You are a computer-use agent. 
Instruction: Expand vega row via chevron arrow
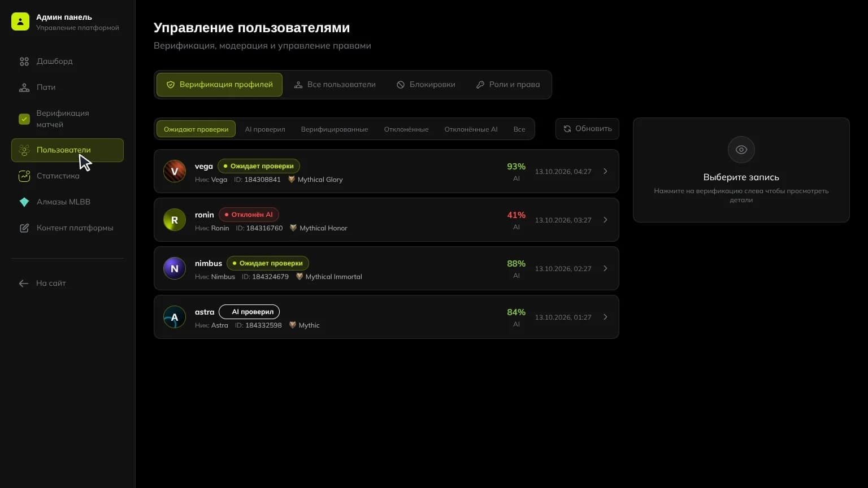pyautogui.click(x=605, y=171)
